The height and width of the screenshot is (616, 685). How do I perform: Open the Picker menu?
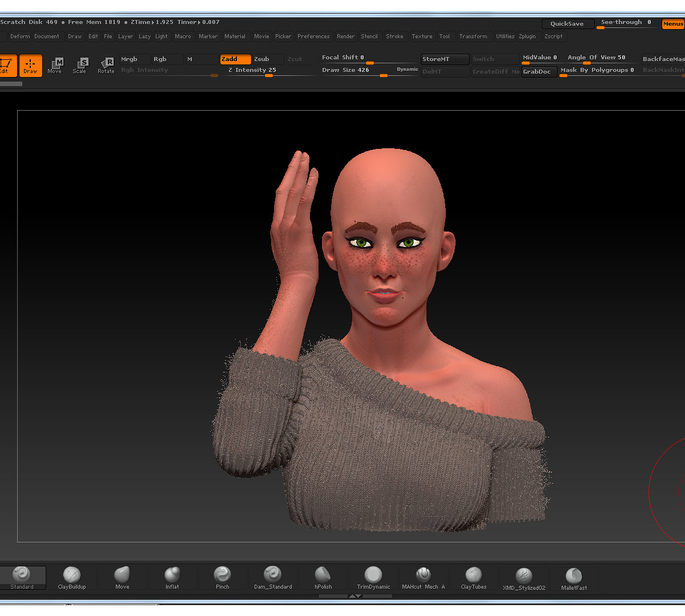[283, 37]
